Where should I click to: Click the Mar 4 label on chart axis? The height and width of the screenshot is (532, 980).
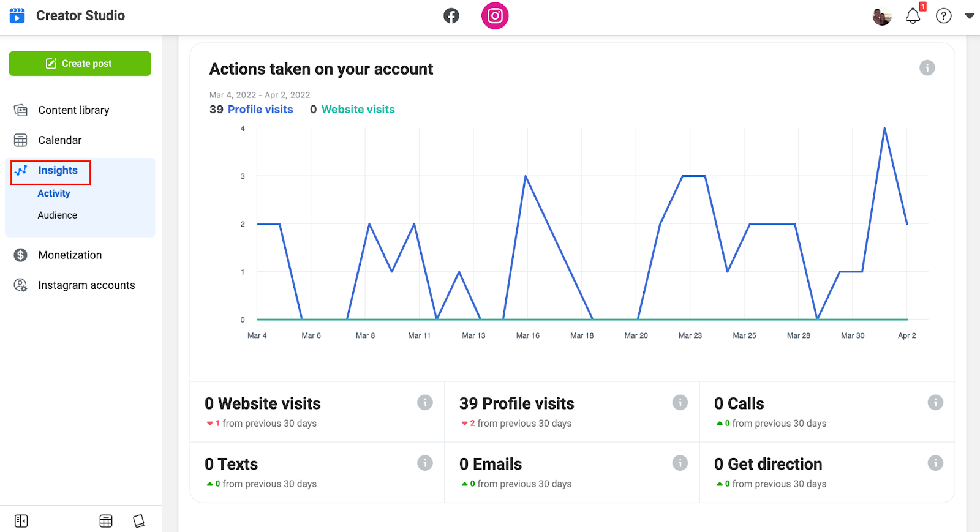tap(257, 335)
